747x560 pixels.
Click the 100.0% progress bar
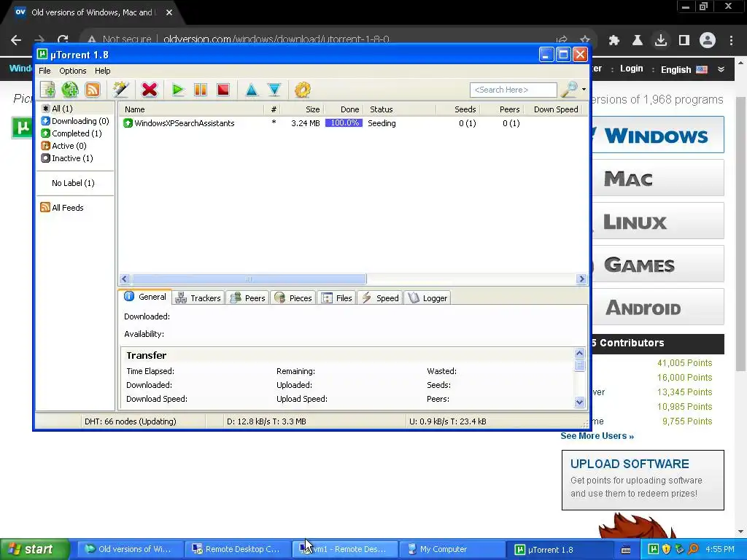[x=344, y=122]
